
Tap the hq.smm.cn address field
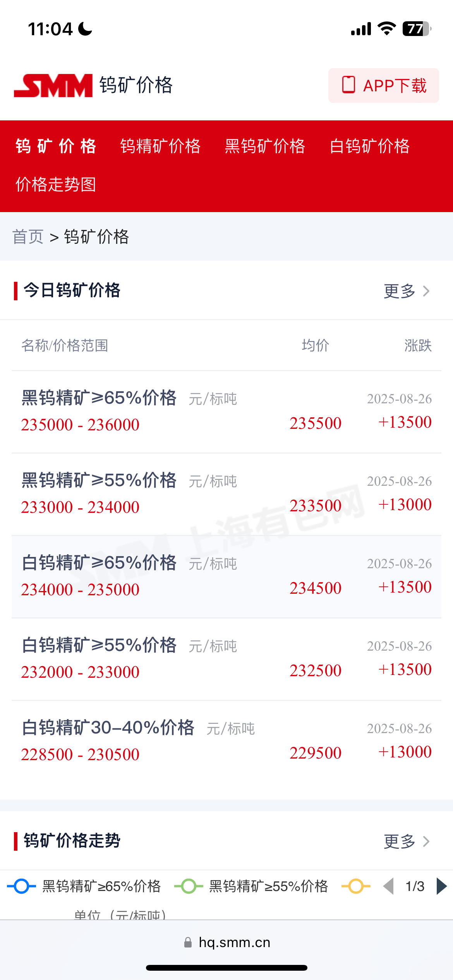pyautogui.click(x=226, y=942)
